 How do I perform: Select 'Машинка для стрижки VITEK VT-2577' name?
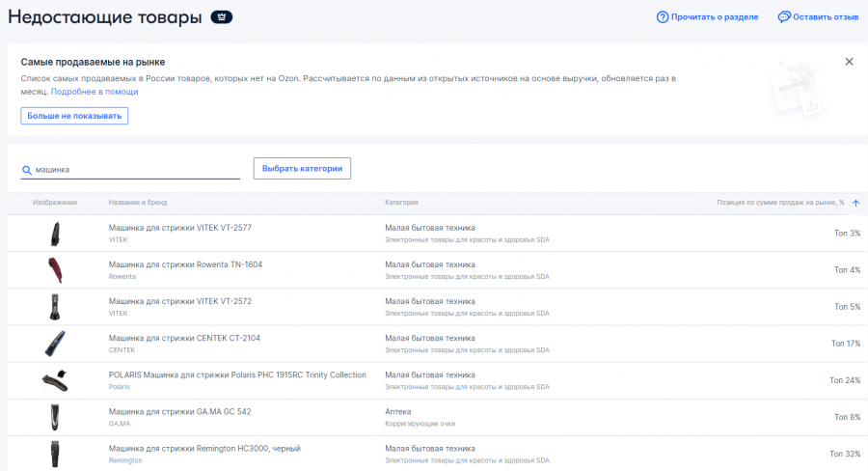tap(180, 228)
